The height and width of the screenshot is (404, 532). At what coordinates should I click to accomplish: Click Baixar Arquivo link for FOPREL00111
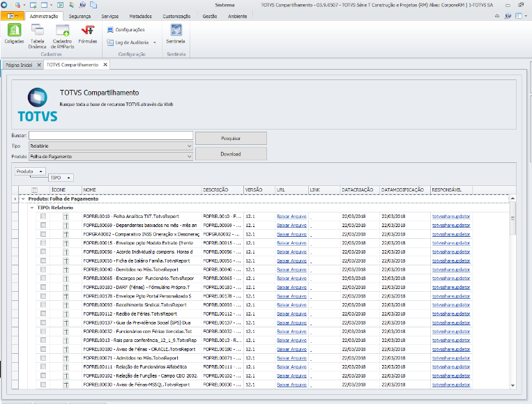point(291,366)
